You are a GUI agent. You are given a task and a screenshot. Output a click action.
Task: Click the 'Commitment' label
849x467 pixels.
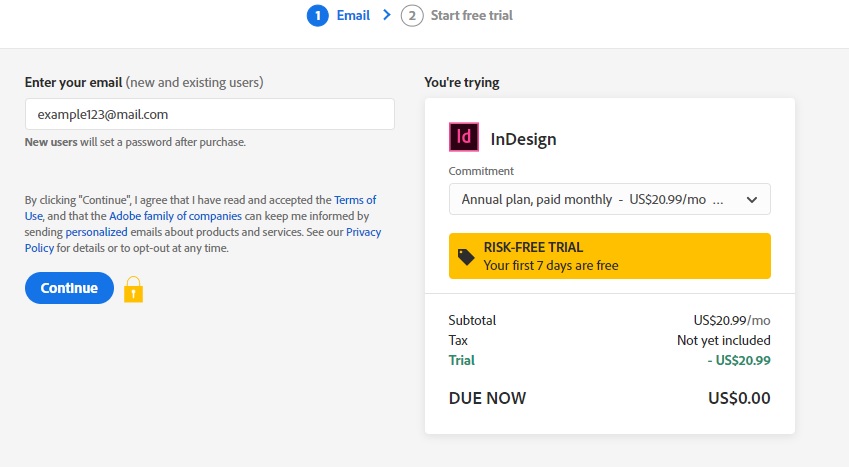pos(481,171)
